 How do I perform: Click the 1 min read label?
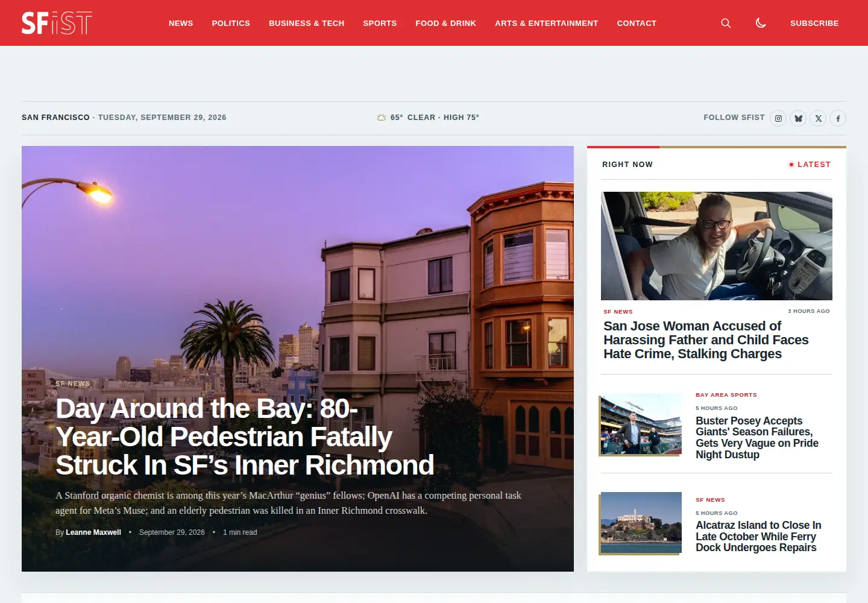[x=240, y=532]
